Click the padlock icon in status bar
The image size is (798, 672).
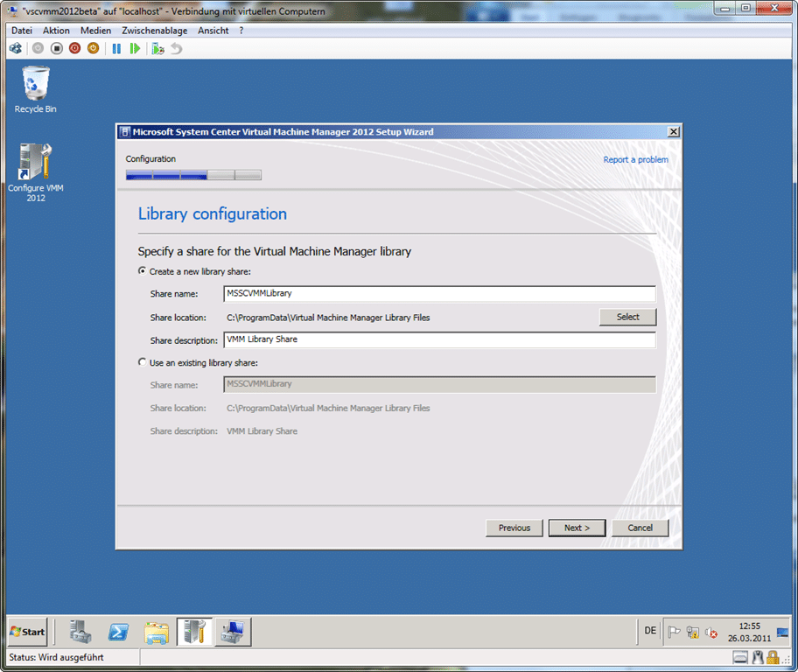click(773, 657)
